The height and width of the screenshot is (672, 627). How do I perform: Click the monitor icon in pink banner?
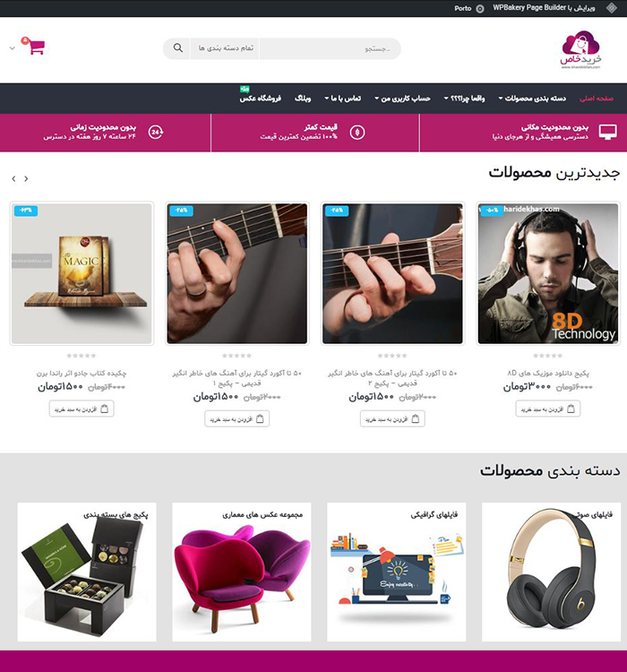(x=607, y=132)
